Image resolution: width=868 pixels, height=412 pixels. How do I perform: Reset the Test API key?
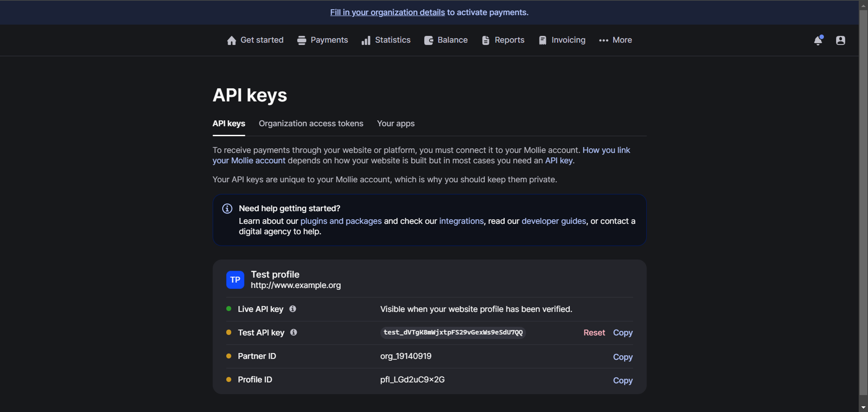pos(594,333)
